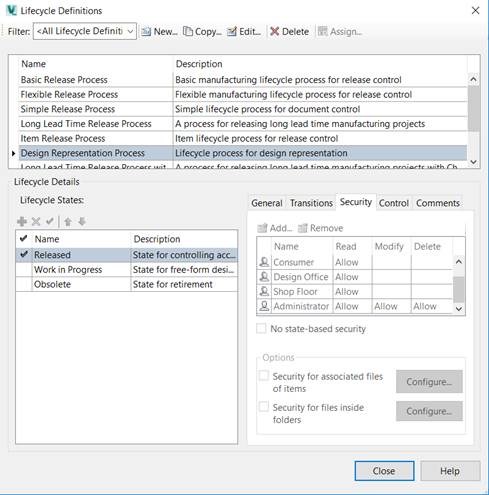Screen dimensions: 489x495
Task: Click the Copy lifecycle definition icon
Action: pyautogui.click(x=188, y=31)
